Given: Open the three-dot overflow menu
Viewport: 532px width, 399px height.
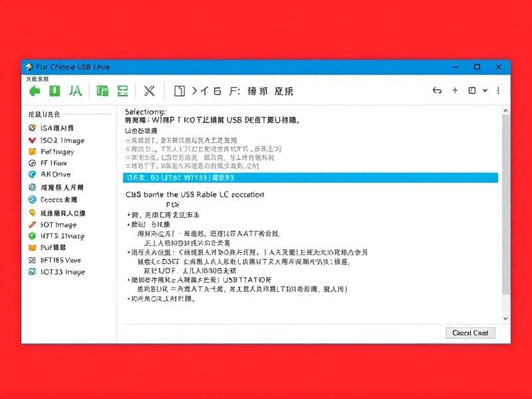Looking at the screenshot, I should [497, 90].
